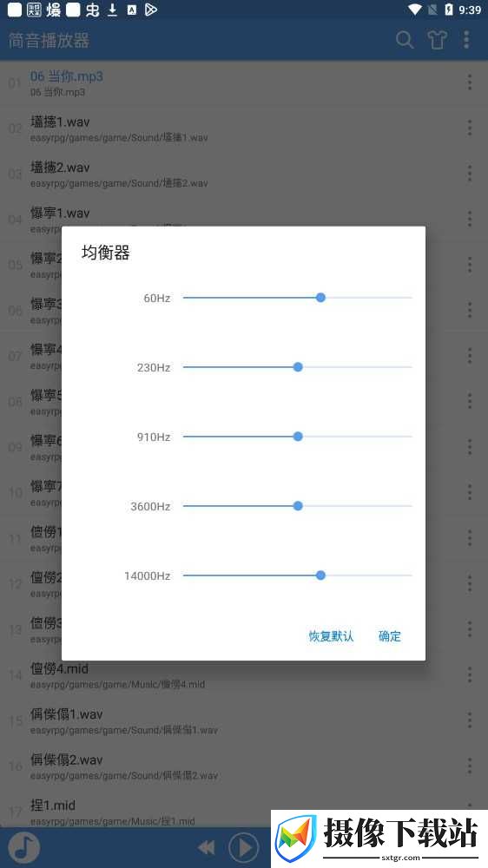Click the 910Hz equalizer slider handle
Screen dimensions: 488x868
click(x=298, y=437)
